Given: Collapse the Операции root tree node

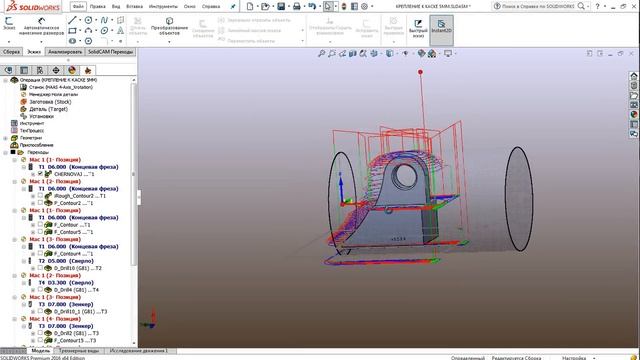Looking at the screenshot, I should pyautogui.click(x=6, y=80).
